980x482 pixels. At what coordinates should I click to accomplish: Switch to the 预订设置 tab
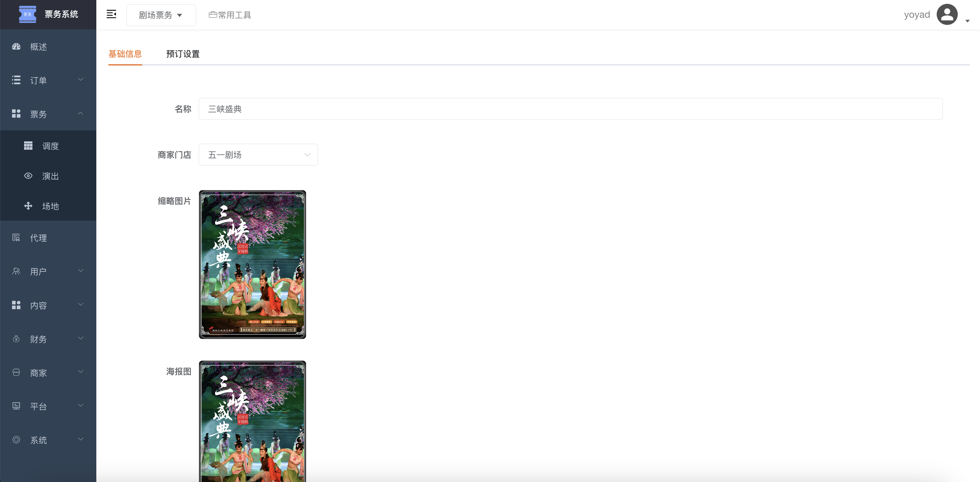click(x=183, y=54)
